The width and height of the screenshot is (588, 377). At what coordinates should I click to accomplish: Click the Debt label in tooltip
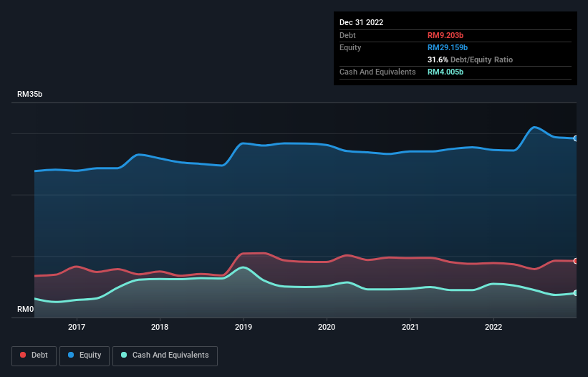pos(347,35)
